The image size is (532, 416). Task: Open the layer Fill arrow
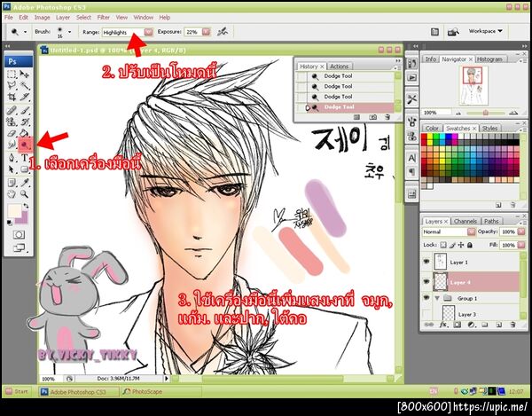[x=521, y=245]
